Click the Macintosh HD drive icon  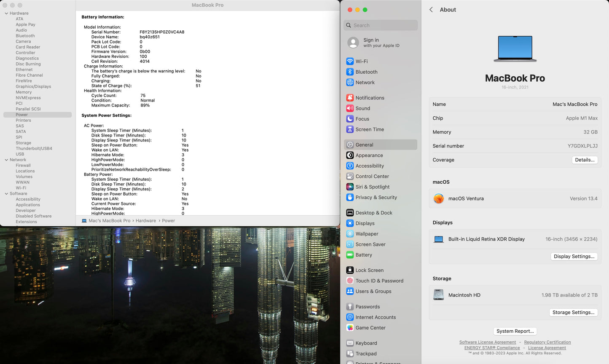[x=439, y=294]
